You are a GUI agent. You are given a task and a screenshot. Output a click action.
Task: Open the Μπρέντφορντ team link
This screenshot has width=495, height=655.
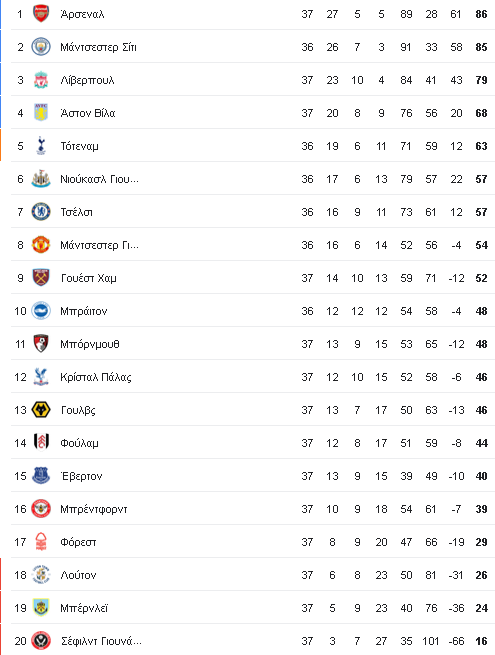(94, 509)
